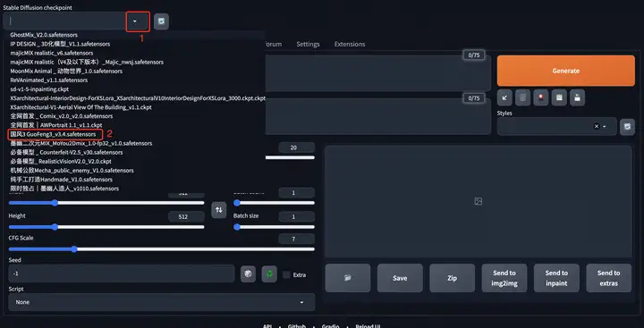Image resolution: width=644 pixels, height=328 pixels.
Task: Choose 墨幽二次元MIX_MoYou2Dmix checkpoint
Action: 80,143
